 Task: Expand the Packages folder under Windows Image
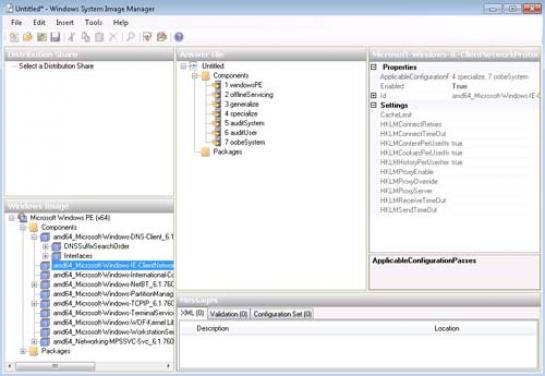point(23,351)
